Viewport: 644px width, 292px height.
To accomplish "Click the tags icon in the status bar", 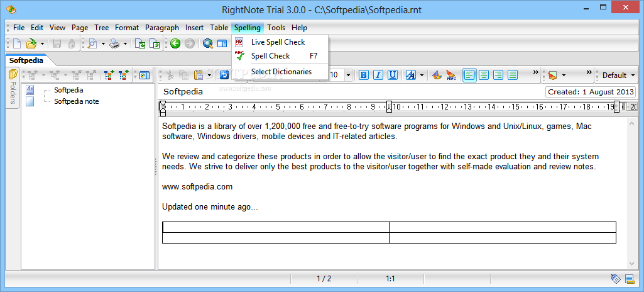I will click(615, 279).
